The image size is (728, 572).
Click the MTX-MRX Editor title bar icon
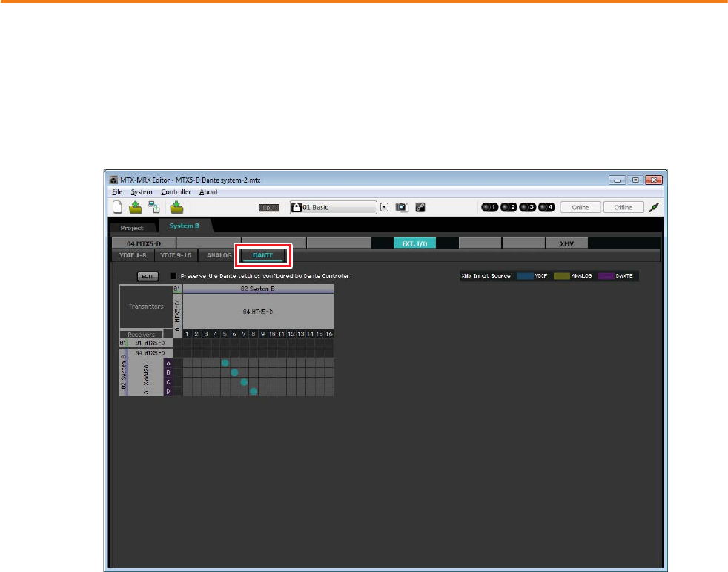click(x=113, y=180)
